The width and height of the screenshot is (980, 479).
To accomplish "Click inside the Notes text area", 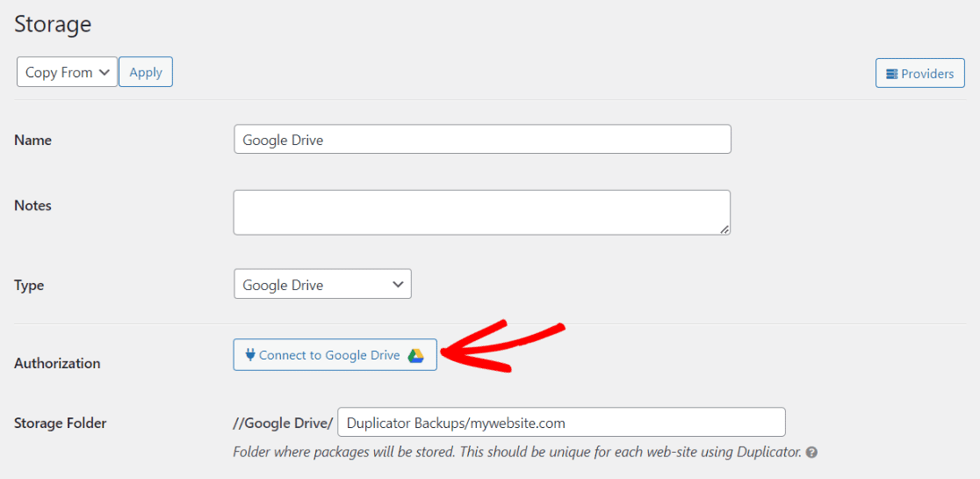I will pos(482,213).
